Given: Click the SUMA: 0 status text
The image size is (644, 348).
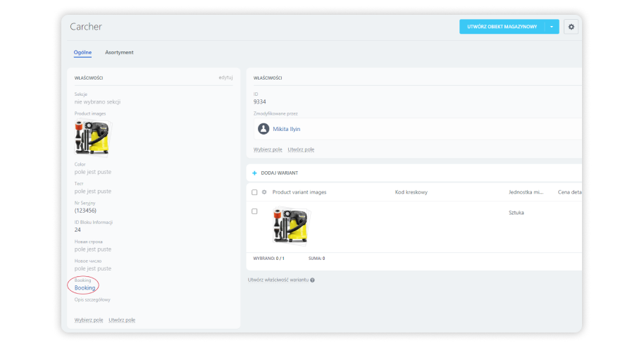Looking at the screenshot, I should pyautogui.click(x=316, y=259).
